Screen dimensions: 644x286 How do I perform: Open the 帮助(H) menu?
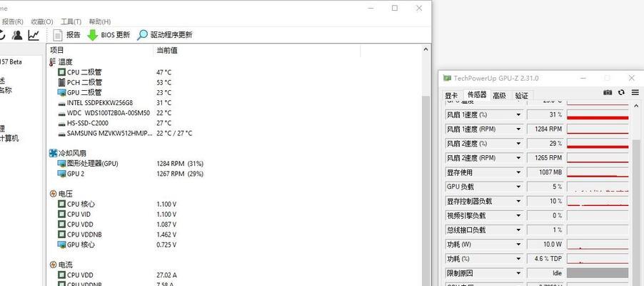click(x=100, y=21)
